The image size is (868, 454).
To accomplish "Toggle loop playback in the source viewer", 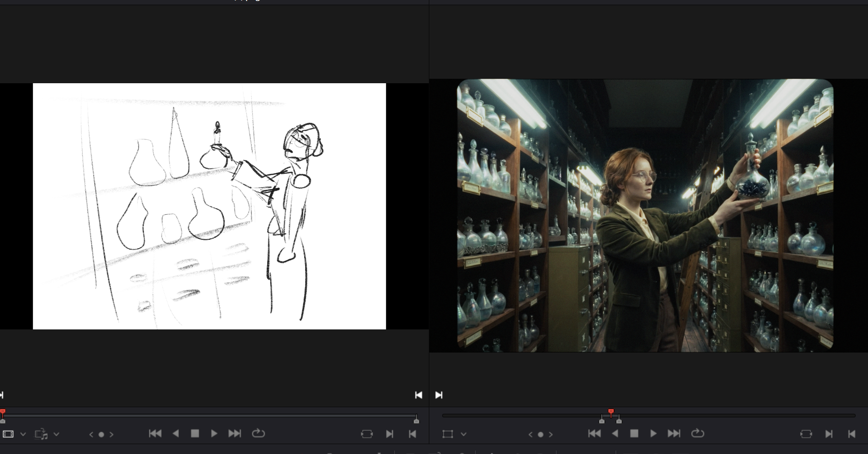I will pos(258,434).
